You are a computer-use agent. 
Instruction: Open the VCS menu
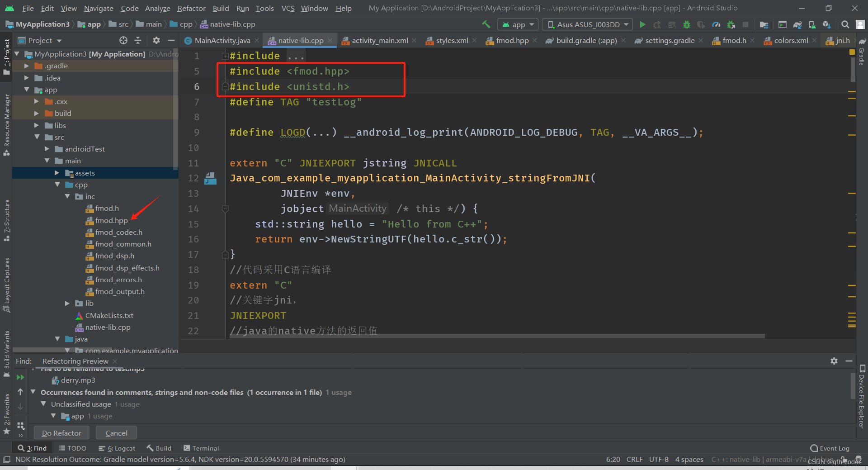tap(288, 8)
